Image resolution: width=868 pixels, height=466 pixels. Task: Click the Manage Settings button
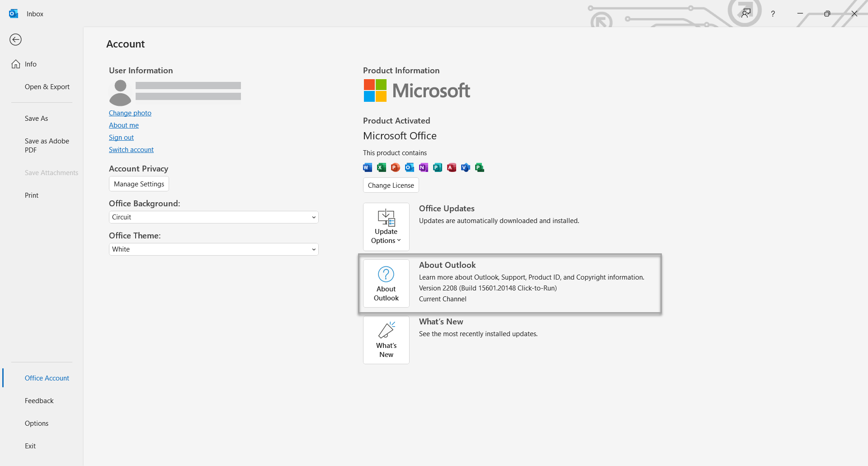point(139,184)
